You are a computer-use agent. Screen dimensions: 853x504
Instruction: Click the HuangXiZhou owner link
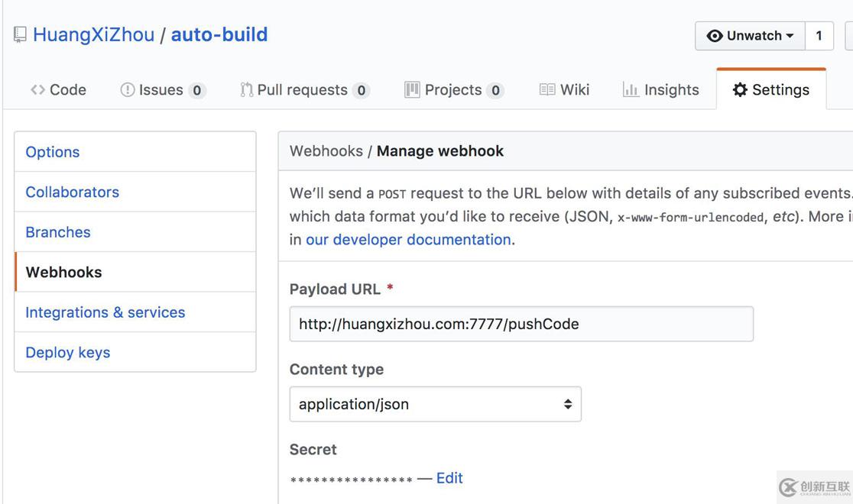click(x=94, y=35)
